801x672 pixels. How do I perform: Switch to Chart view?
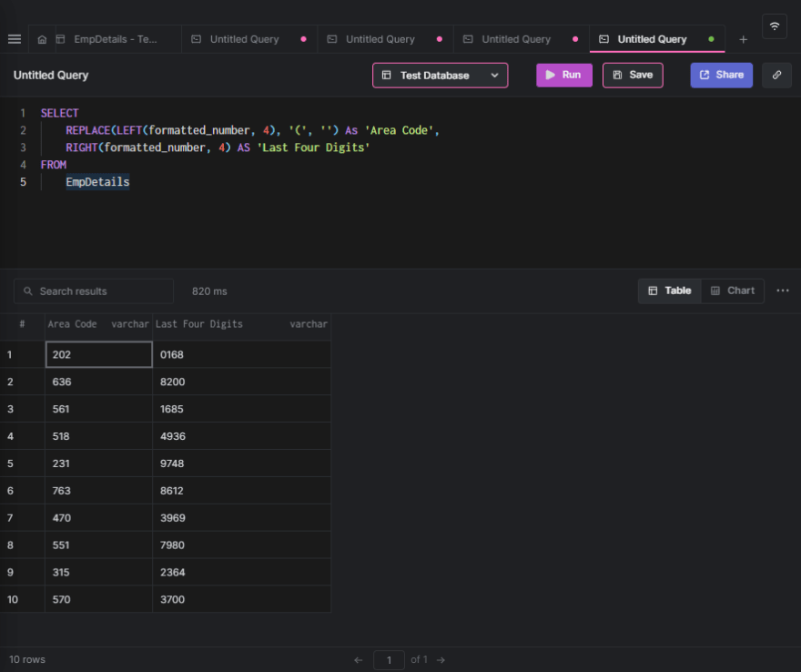(x=733, y=290)
